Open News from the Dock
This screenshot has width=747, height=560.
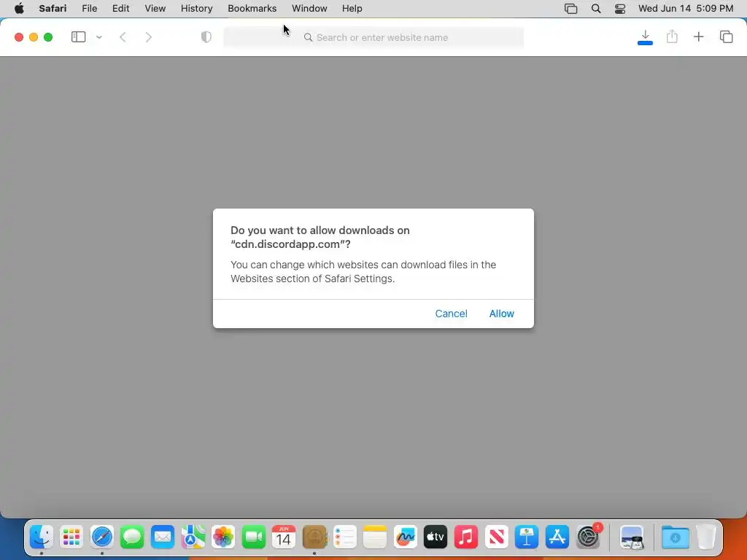tap(496, 537)
